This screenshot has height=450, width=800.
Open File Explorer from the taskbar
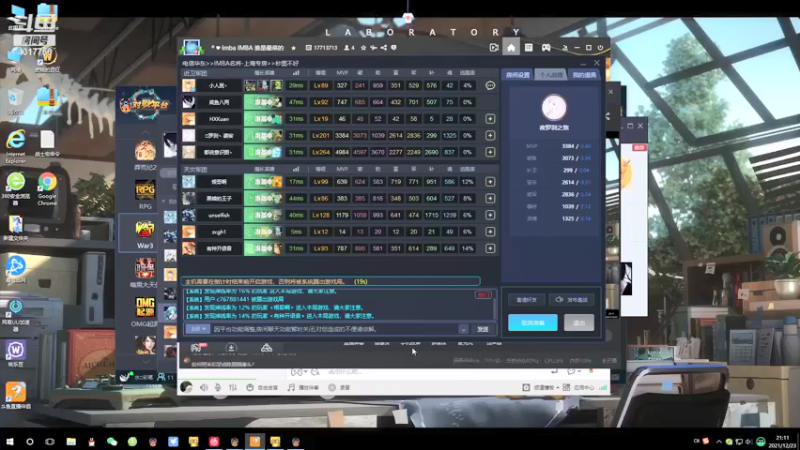click(71, 441)
